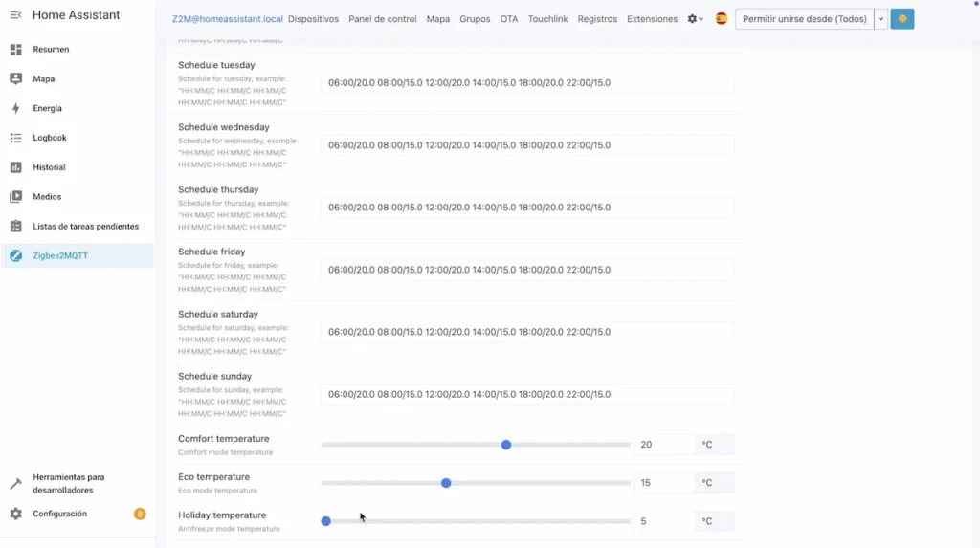Expand the permit join dropdown arrow
This screenshot has width=980, height=548.
tap(880, 19)
